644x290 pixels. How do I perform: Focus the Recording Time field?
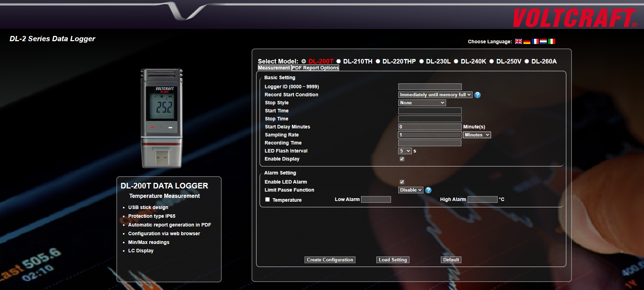430,143
